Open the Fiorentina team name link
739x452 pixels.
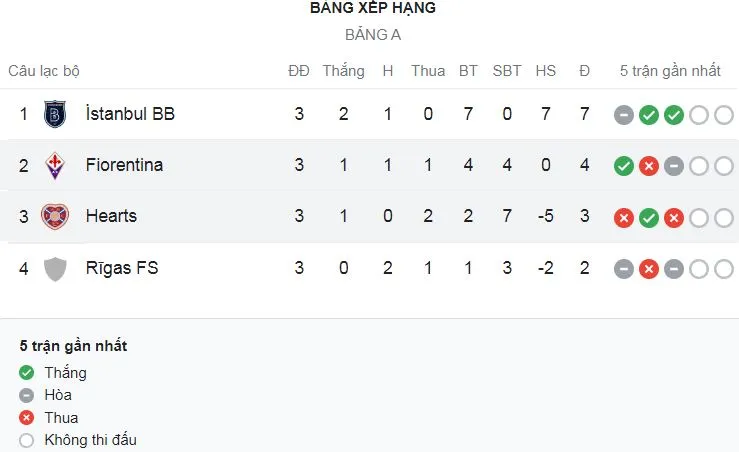[x=124, y=165]
